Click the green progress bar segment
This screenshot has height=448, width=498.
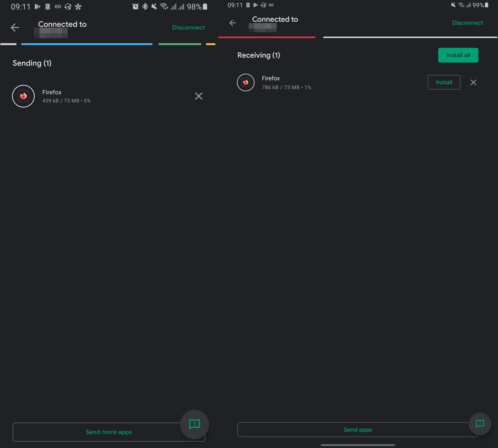click(180, 44)
